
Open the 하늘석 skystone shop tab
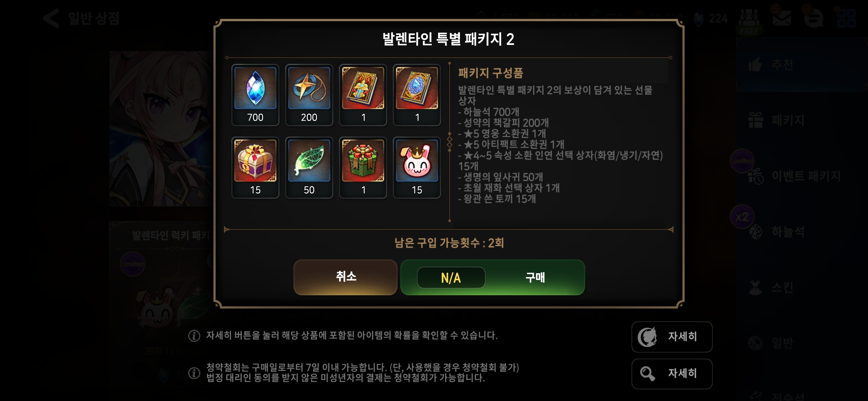pyautogui.click(x=801, y=231)
